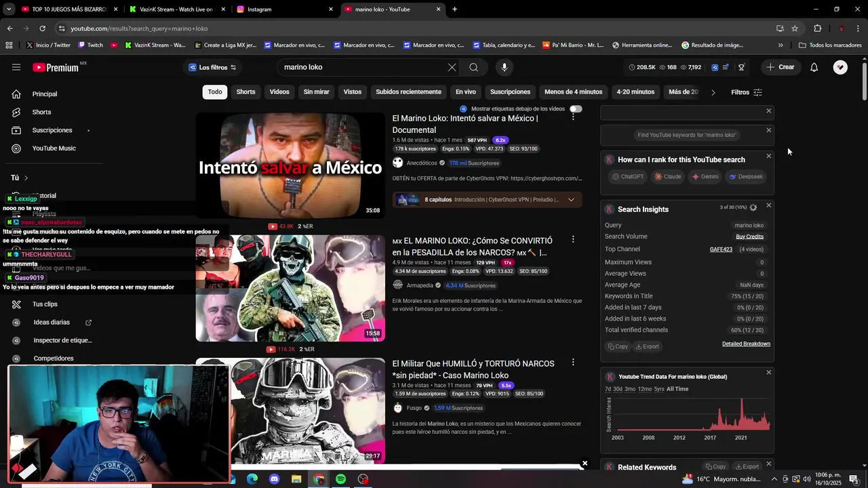Open the Filtros panel
The width and height of the screenshot is (868, 488).
point(747,92)
